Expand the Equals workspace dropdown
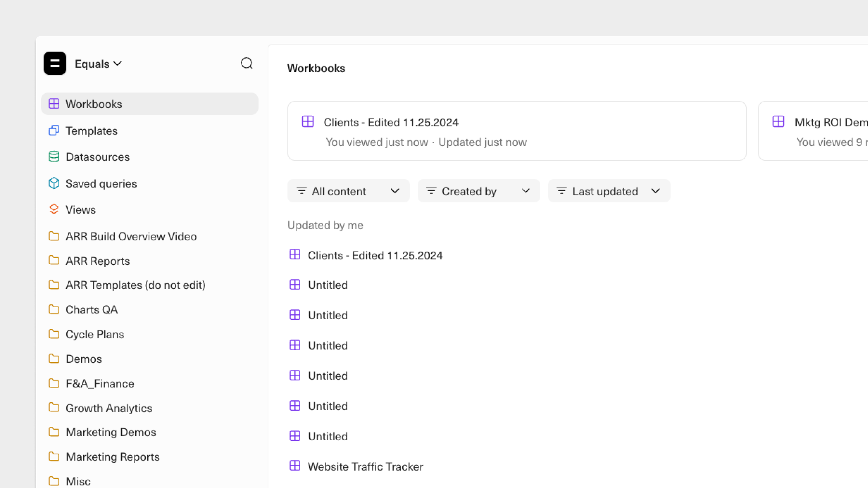Viewport: 868px width, 488px height. click(98, 64)
